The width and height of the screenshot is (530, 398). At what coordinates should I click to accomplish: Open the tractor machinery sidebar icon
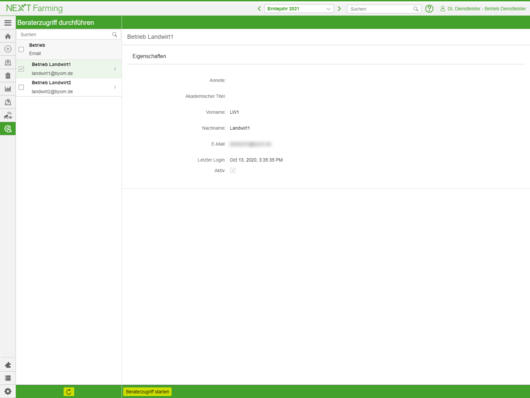(x=8, y=116)
